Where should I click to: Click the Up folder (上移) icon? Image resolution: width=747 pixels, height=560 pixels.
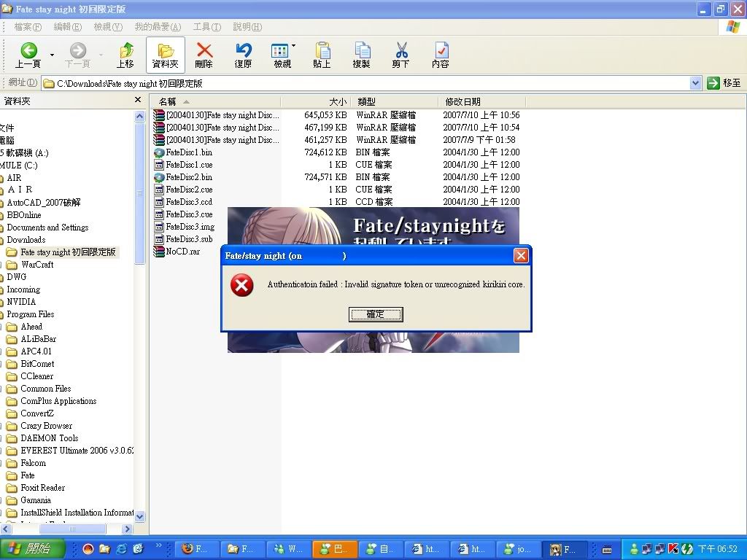tap(126, 50)
